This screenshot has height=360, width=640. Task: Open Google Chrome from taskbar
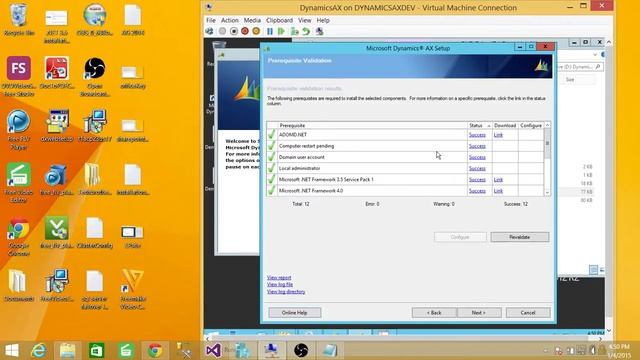click(155, 351)
